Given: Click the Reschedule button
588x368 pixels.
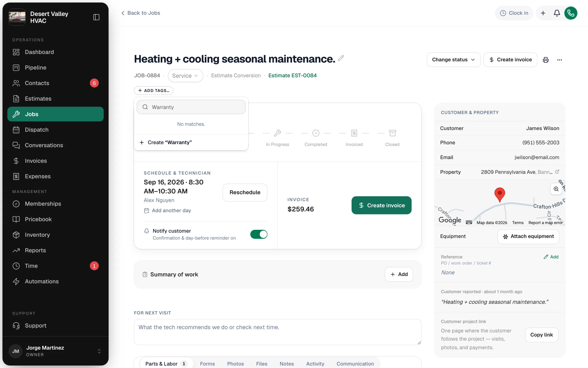Looking at the screenshot, I should pyautogui.click(x=245, y=193).
